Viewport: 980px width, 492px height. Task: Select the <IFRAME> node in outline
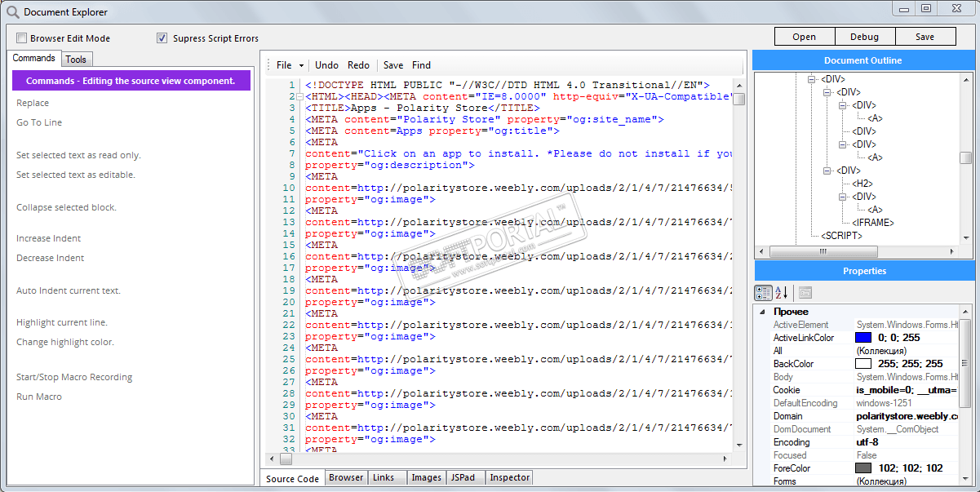click(x=873, y=223)
